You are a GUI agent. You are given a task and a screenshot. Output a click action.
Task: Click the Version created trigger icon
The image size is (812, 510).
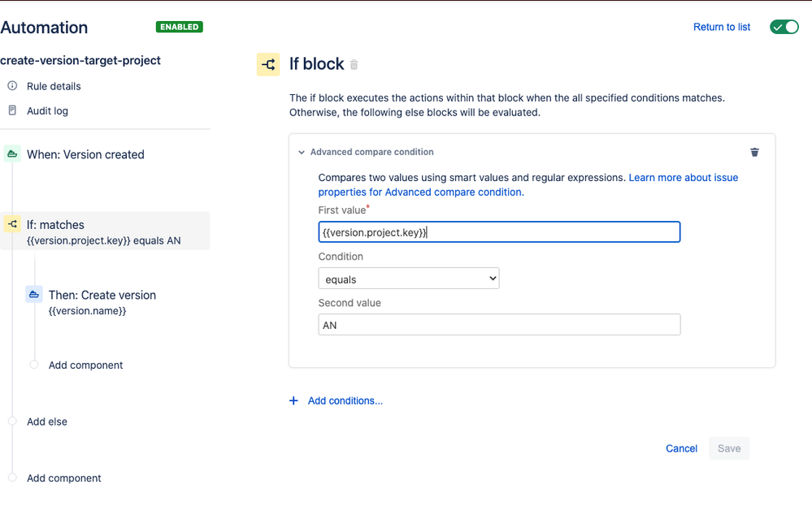pos(12,153)
